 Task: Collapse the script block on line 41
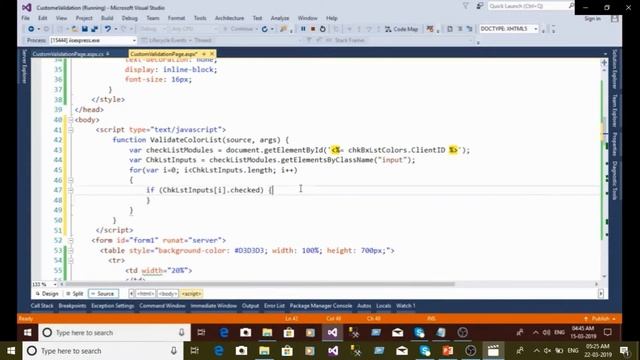click(70, 130)
